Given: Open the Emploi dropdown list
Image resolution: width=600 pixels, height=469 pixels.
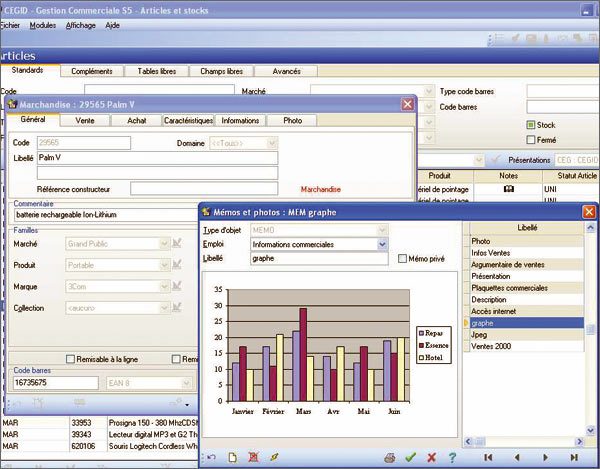Looking at the screenshot, I should tap(382, 244).
